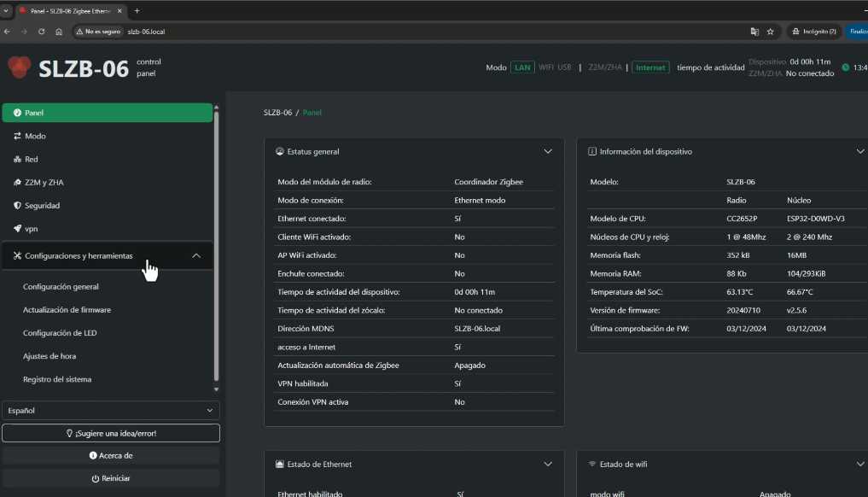Select the Panel menu item
Image resolution: width=868 pixels, height=497 pixels.
107,113
